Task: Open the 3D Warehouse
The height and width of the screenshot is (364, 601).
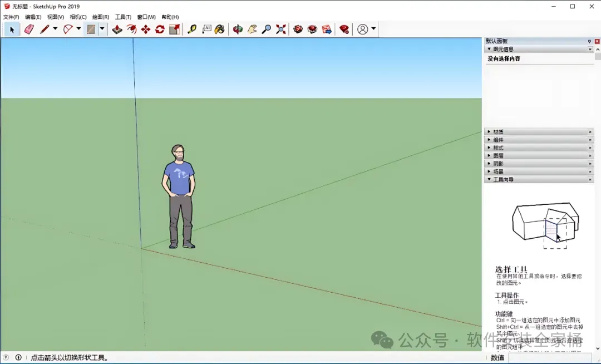Action: [x=298, y=29]
